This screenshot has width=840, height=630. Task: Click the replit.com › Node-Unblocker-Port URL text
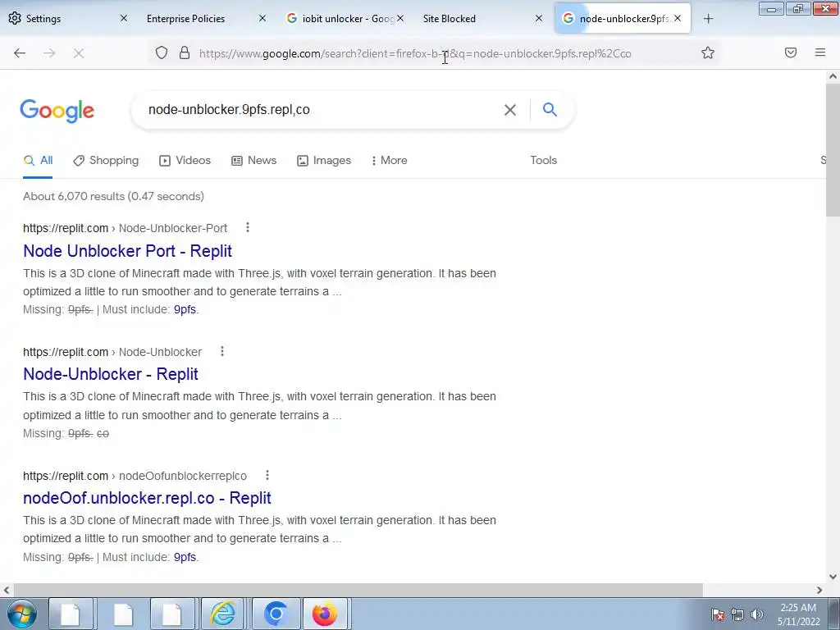pyautogui.click(x=125, y=228)
